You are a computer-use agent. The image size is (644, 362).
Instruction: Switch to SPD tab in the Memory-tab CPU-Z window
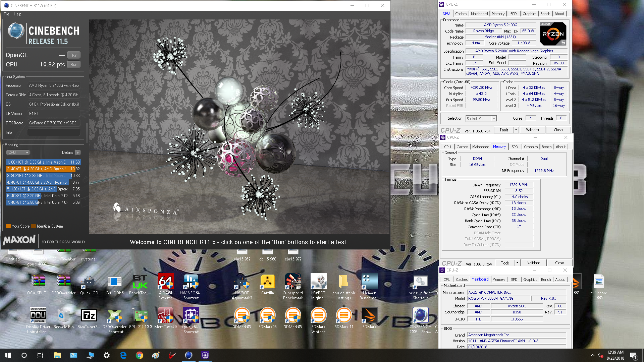coord(515,147)
